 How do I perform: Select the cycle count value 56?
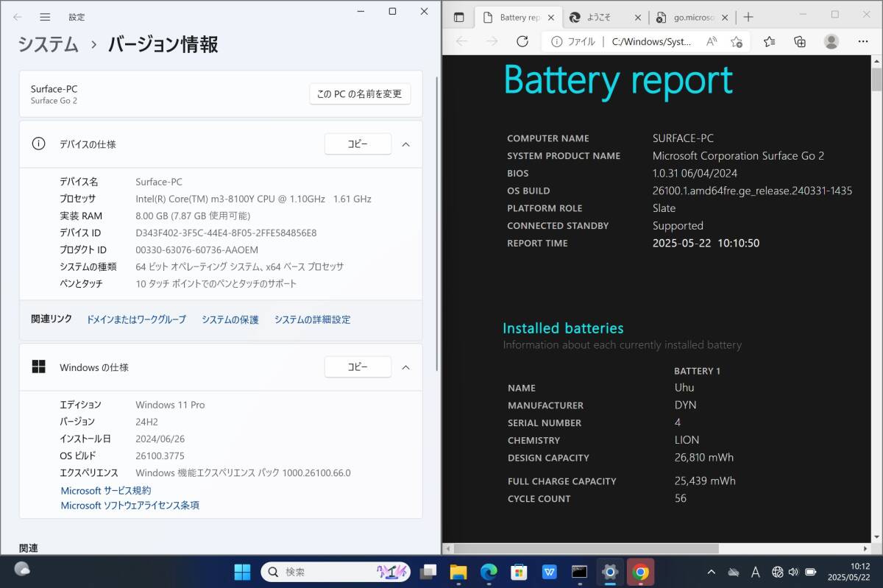pyautogui.click(x=680, y=498)
